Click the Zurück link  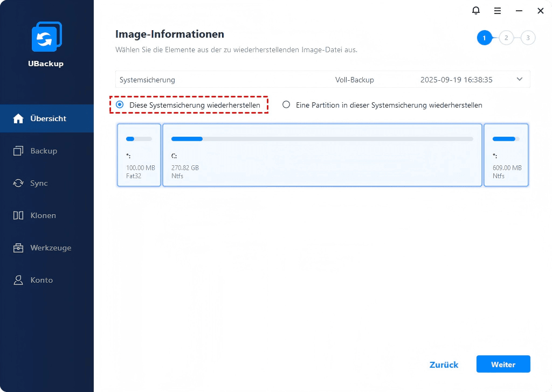pos(444,365)
